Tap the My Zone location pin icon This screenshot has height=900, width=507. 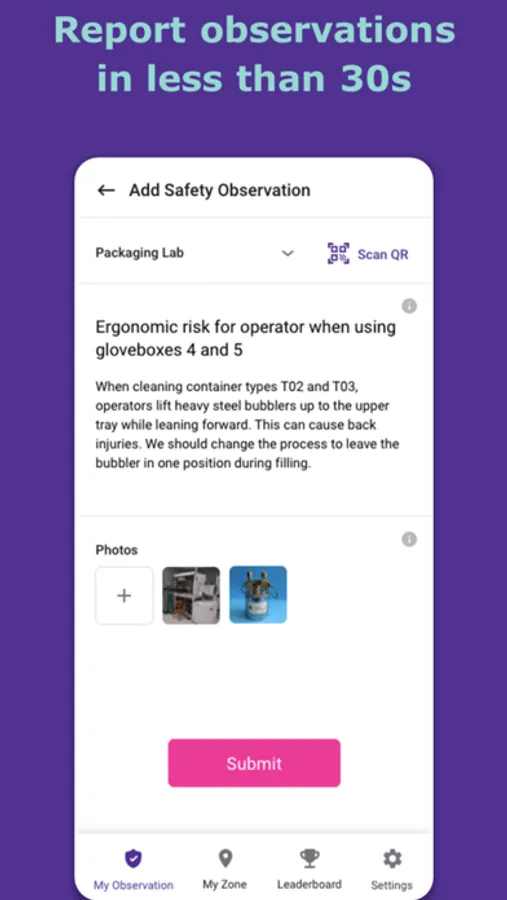point(225,859)
